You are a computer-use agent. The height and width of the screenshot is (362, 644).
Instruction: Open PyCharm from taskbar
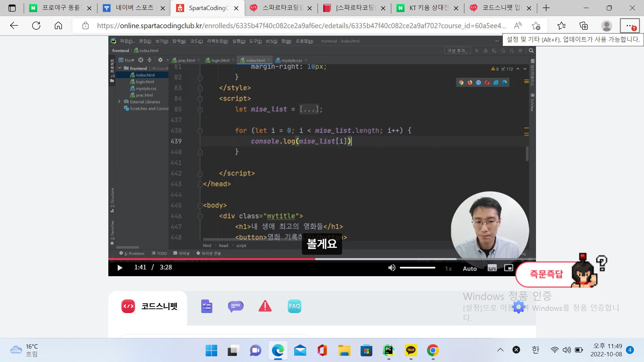[388, 350]
